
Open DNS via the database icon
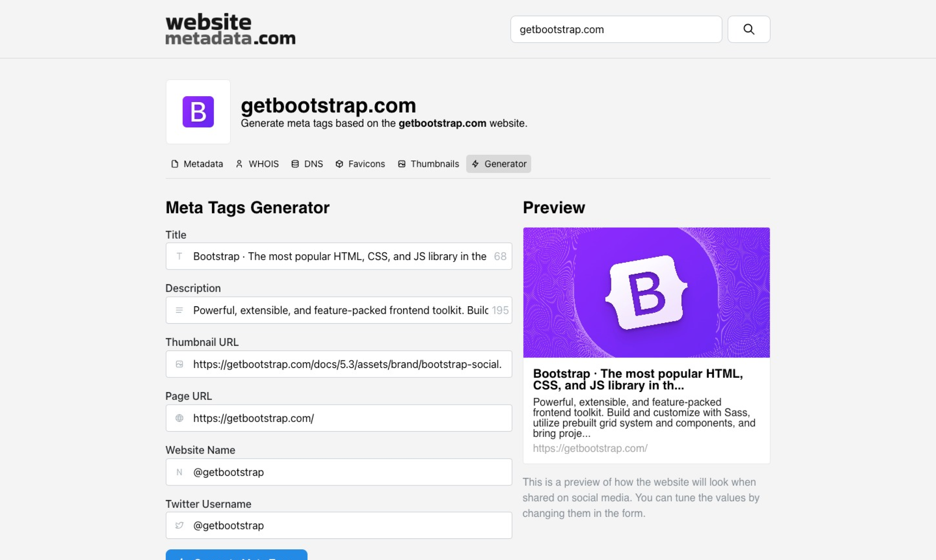[294, 164]
